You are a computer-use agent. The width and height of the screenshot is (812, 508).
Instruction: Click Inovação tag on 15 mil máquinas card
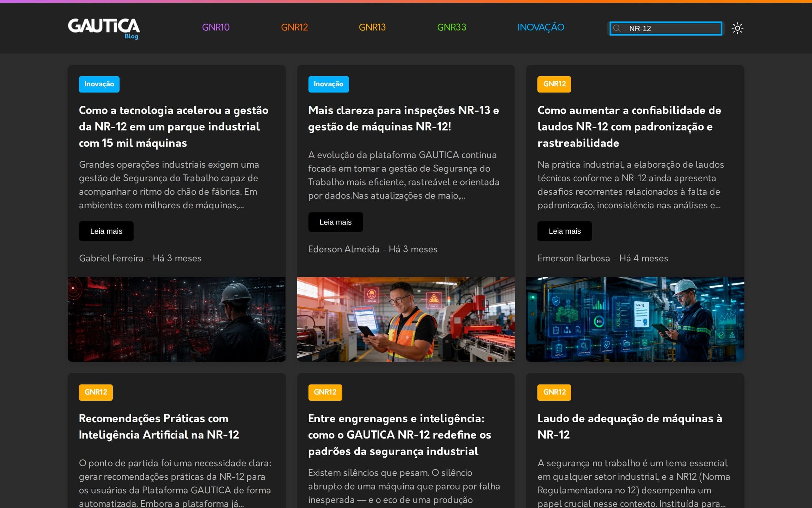[99, 84]
